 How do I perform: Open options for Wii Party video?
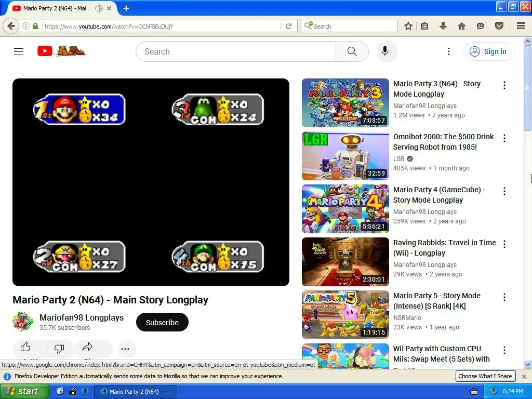pos(504,350)
